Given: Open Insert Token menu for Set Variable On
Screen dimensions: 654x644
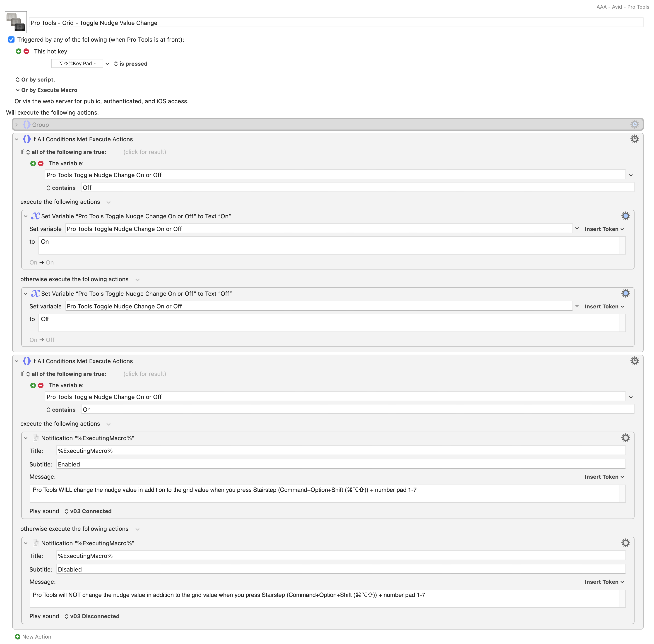Looking at the screenshot, I should 604,229.
